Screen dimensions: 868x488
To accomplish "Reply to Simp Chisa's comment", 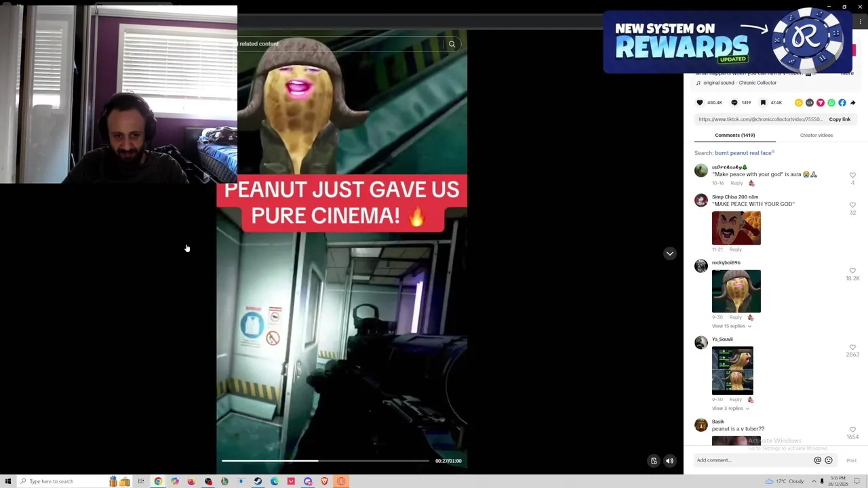I will tap(735, 249).
